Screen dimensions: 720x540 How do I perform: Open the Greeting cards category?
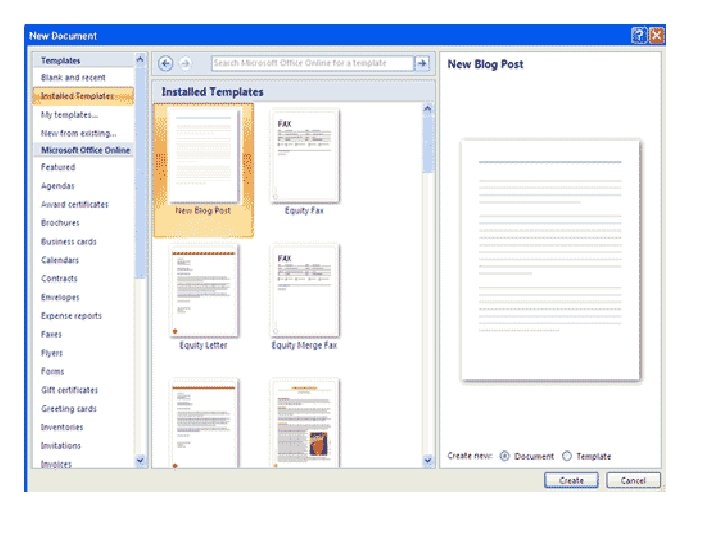point(68,408)
